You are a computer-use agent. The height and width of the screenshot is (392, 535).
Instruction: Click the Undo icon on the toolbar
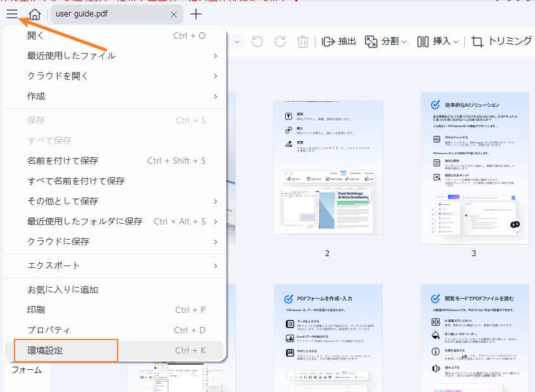(257, 41)
